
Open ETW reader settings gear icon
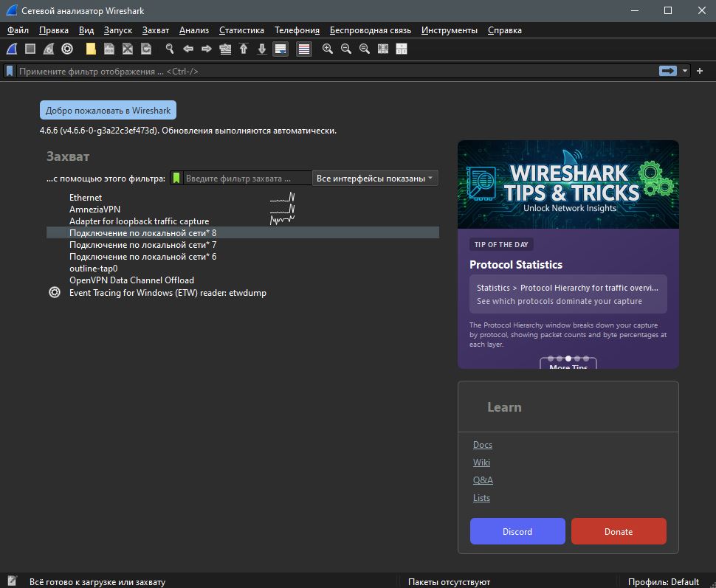(55, 292)
